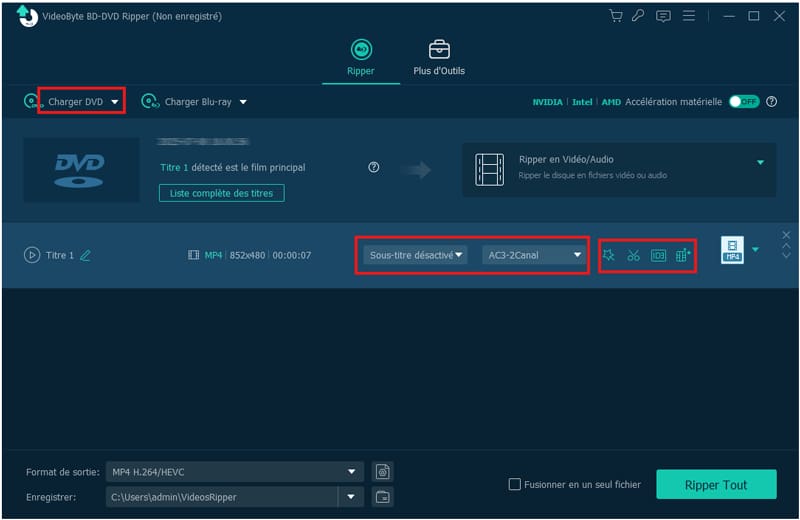Screen dimensions: 800x520
Task: Click the pencil rename icon beside Titre 1
Action: pyautogui.click(x=85, y=255)
